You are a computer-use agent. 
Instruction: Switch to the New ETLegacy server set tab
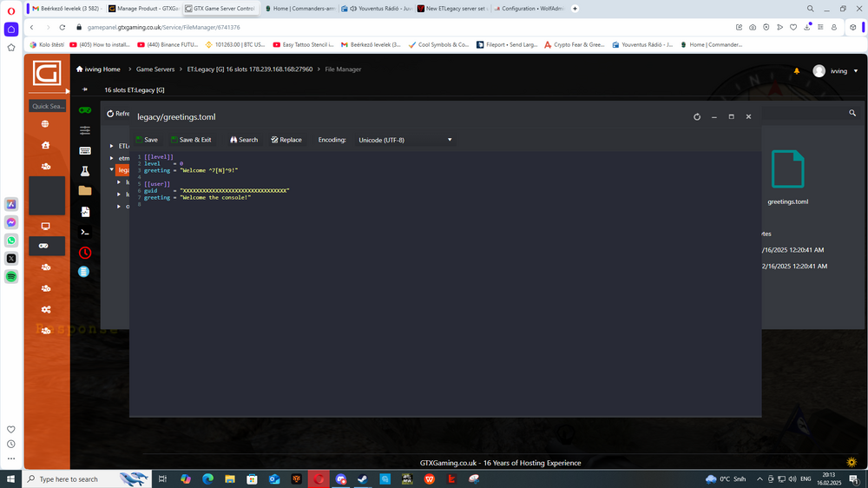point(453,9)
